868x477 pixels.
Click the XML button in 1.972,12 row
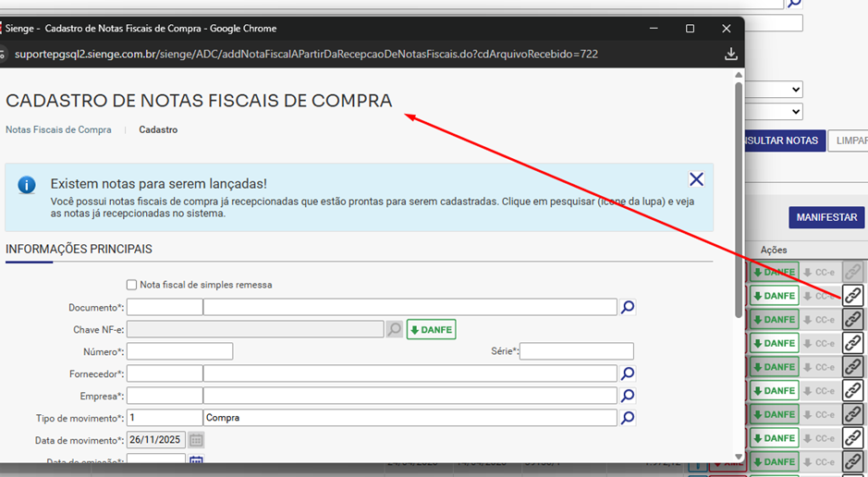727,462
